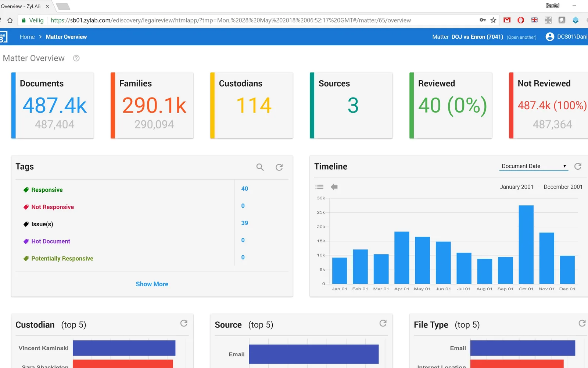Open the Timeline list view icon

pos(319,187)
